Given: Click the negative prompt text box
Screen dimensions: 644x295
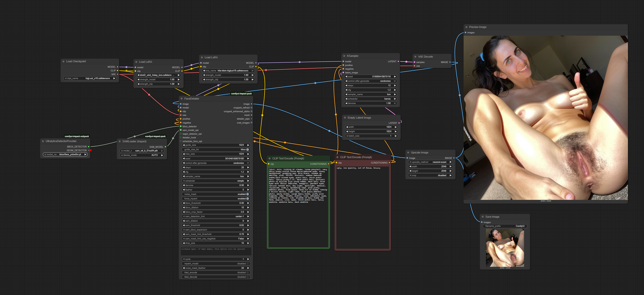Looking at the screenshot, I should pos(363,207).
